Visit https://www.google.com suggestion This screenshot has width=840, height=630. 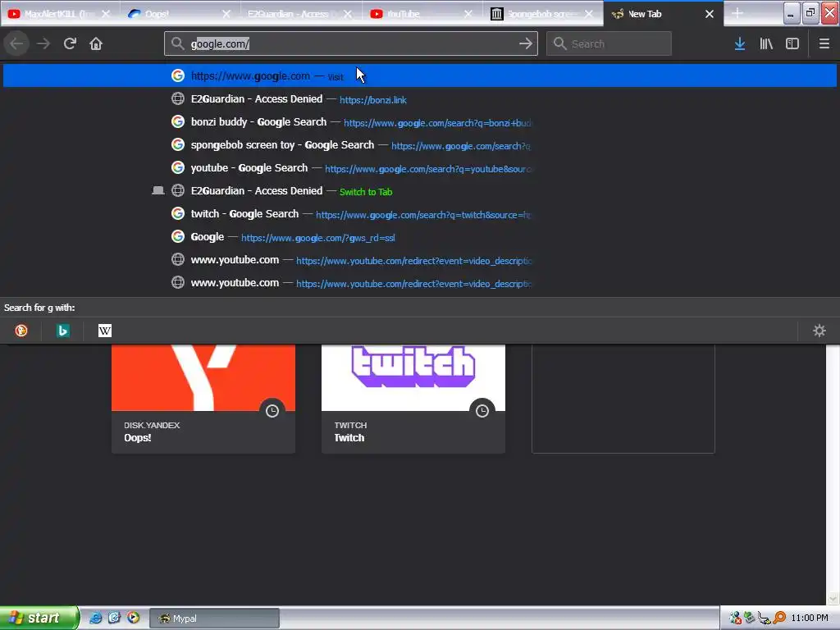(x=420, y=76)
